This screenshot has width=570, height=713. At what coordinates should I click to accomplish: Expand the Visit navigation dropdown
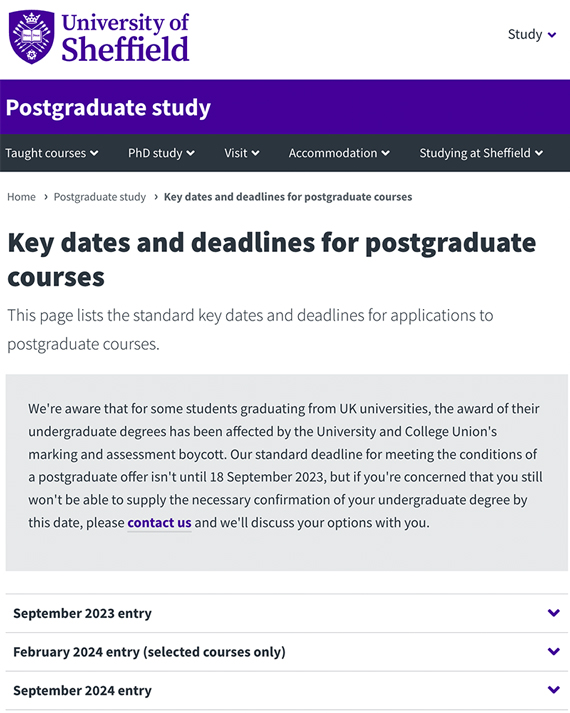[x=242, y=153]
